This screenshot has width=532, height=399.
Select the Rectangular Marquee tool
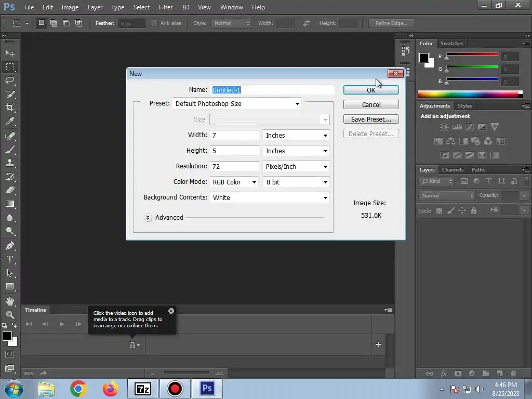10,67
